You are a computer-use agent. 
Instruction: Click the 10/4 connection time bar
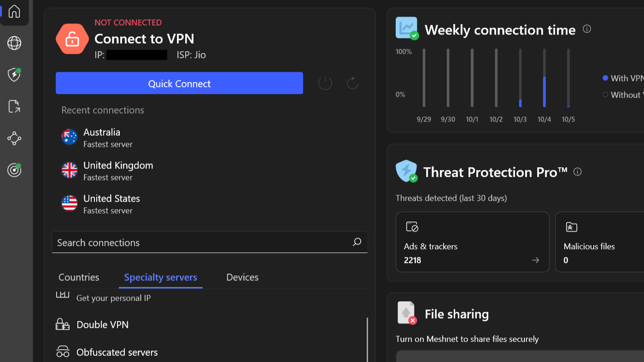point(544,78)
